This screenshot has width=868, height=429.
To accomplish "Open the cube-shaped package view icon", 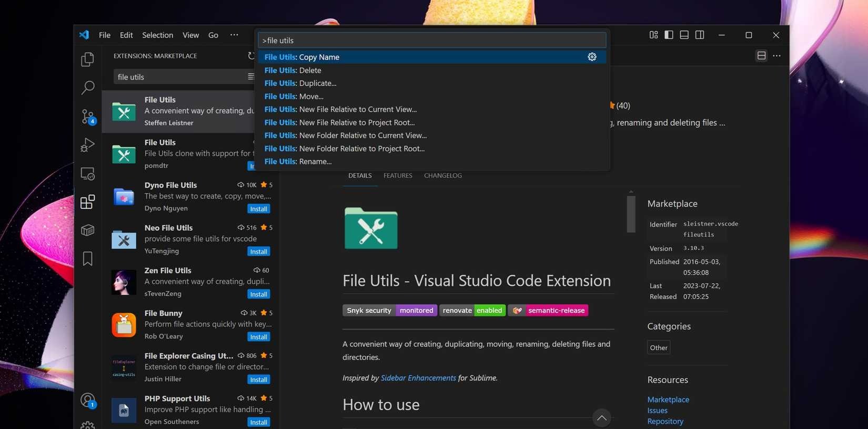I will coord(87,230).
